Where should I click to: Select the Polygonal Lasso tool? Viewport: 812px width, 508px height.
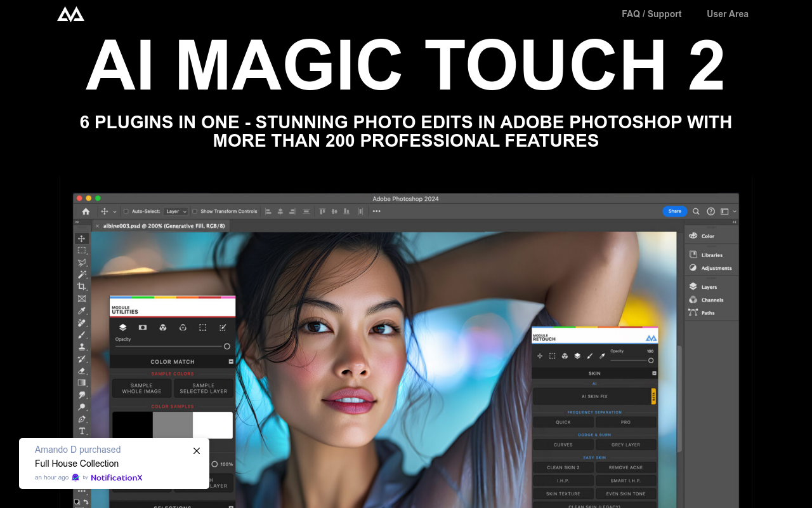click(x=82, y=263)
